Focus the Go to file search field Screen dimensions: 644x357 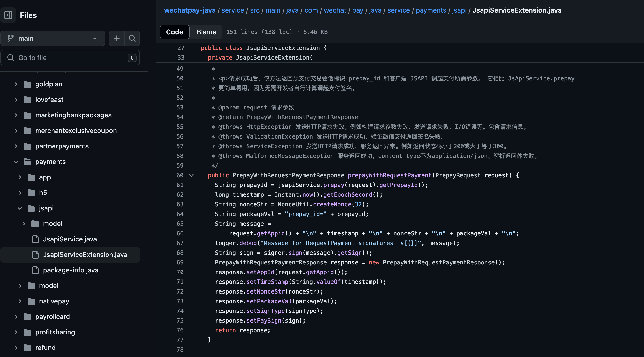tap(70, 58)
